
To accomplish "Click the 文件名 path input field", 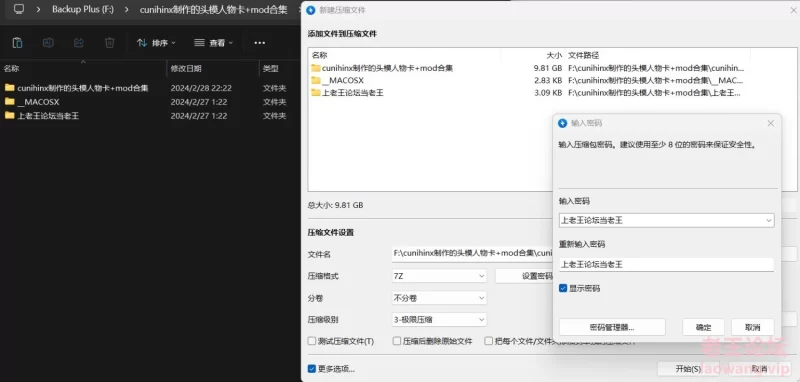I will [472, 253].
